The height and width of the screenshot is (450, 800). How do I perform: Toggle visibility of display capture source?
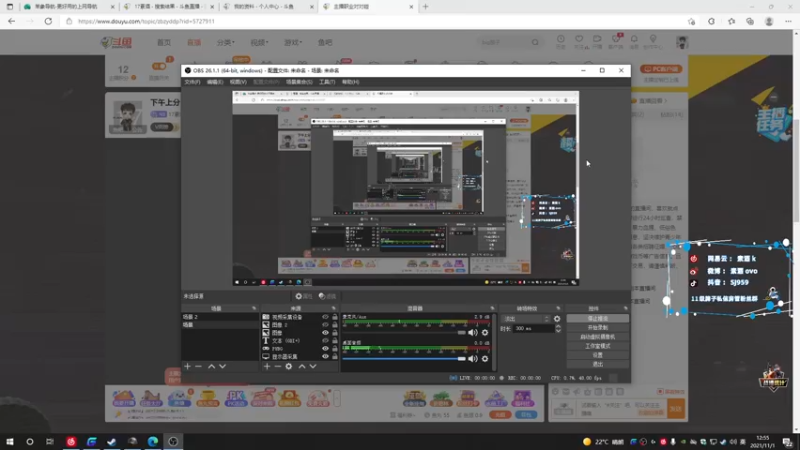point(325,357)
